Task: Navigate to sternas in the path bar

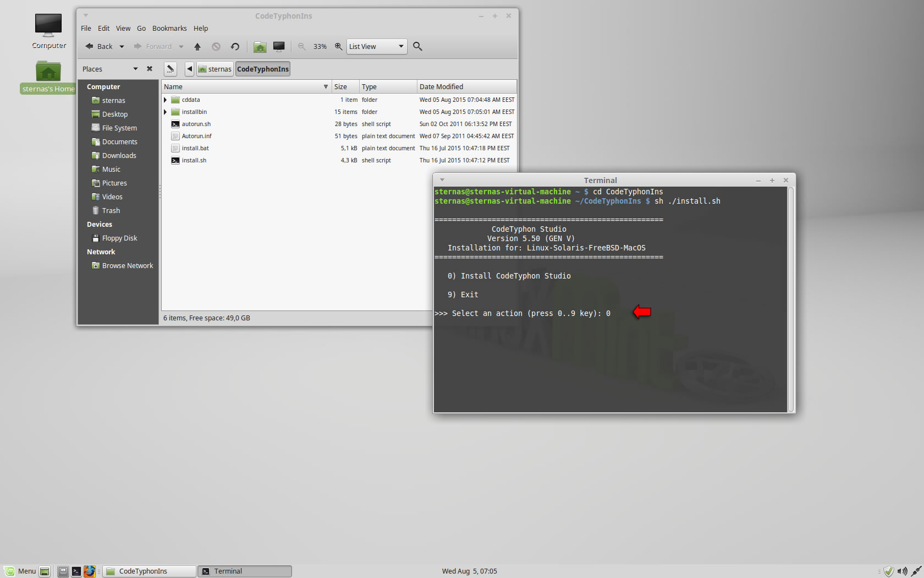Action: coord(215,69)
